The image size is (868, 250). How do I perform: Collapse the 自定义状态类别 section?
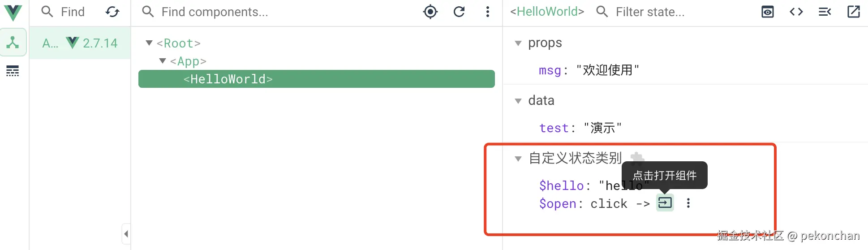[x=518, y=159]
